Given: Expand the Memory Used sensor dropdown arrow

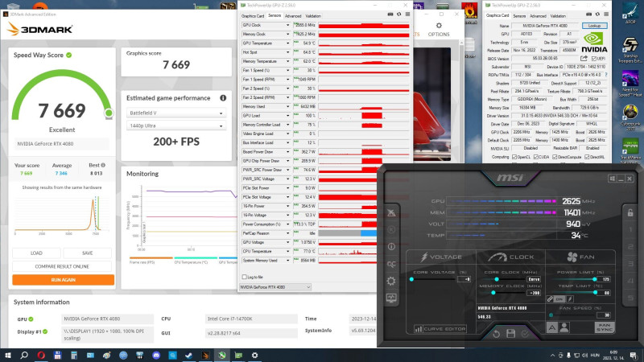Looking at the screenshot, I should [x=287, y=106].
